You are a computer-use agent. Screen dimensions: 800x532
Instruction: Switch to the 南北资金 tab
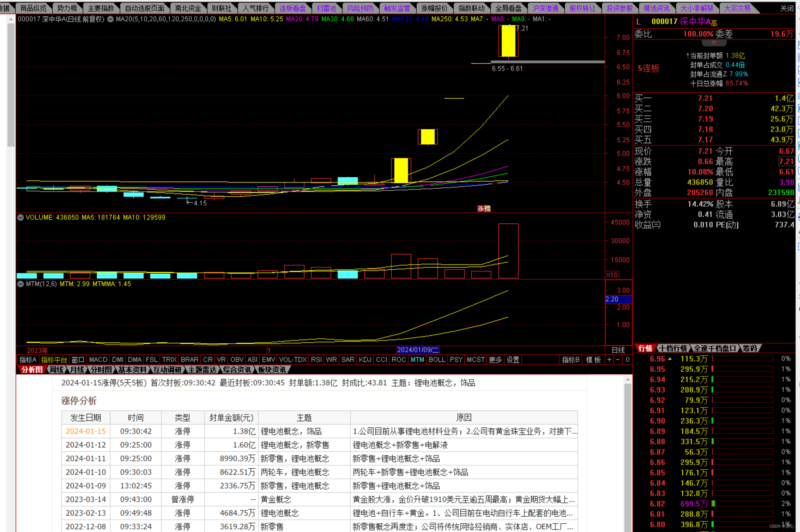(x=188, y=8)
